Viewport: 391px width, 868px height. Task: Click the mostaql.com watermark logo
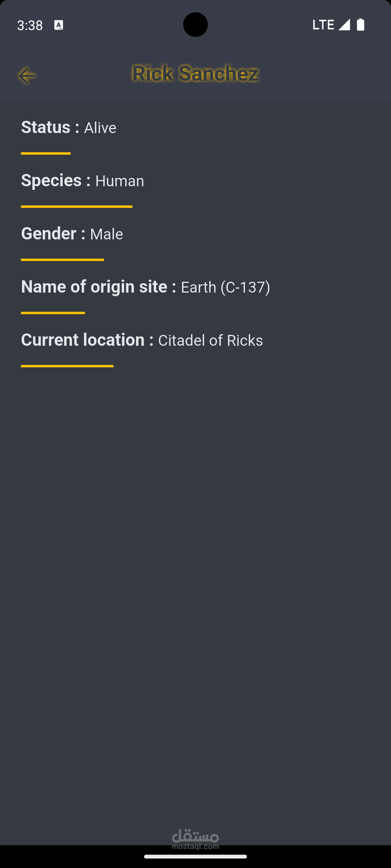195,839
